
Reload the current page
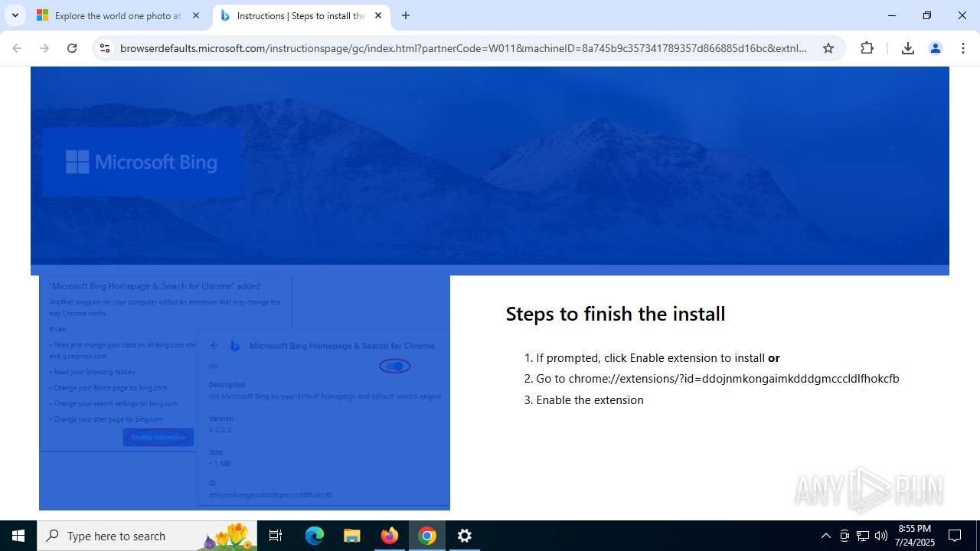[x=72, y=48]
